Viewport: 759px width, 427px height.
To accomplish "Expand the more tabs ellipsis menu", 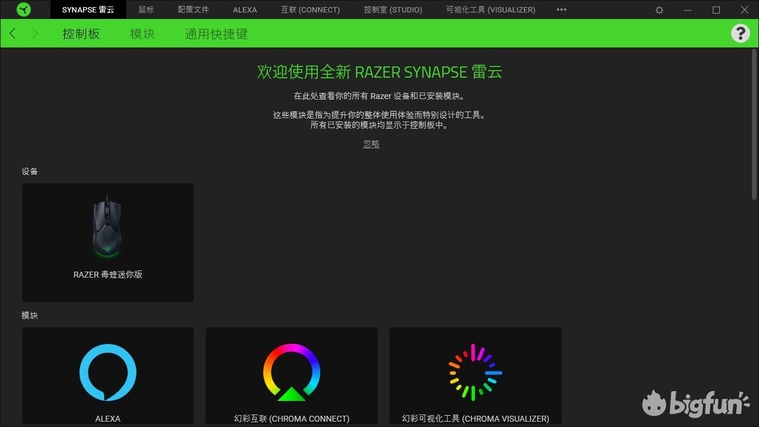I will point(562,10).
